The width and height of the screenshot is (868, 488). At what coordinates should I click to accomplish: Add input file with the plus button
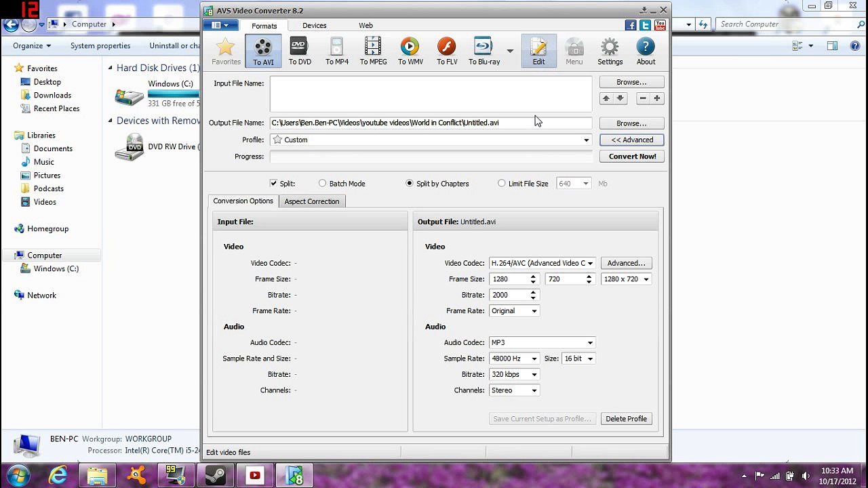pos(656,98)
